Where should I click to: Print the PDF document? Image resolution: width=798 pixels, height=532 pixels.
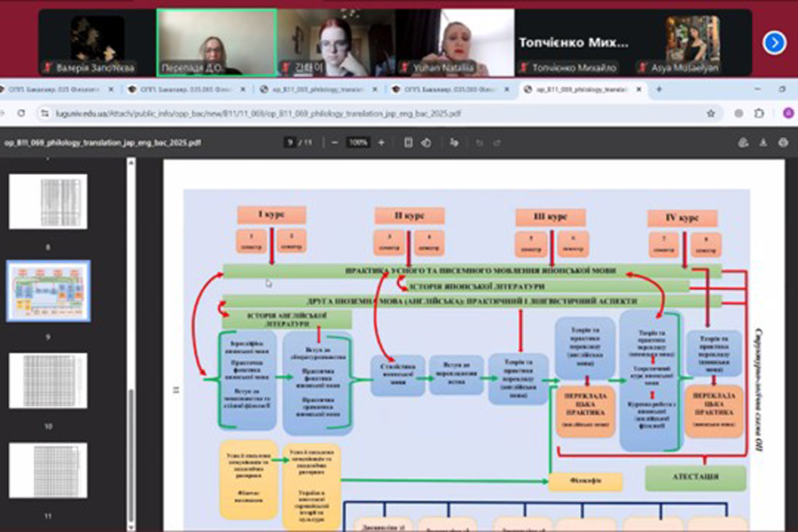point(783,143)
